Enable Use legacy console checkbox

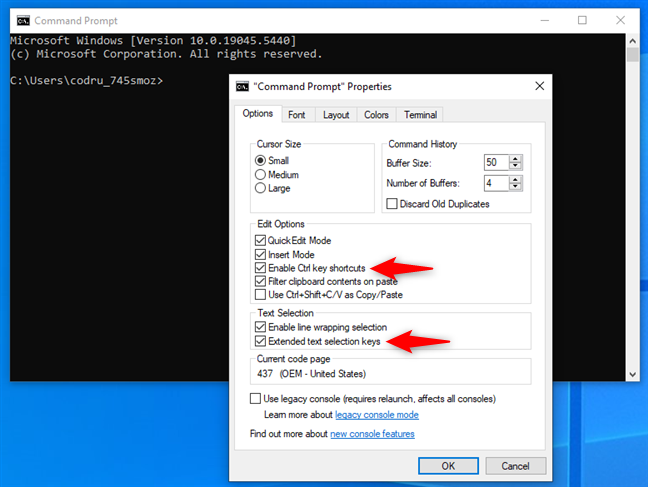255,399
